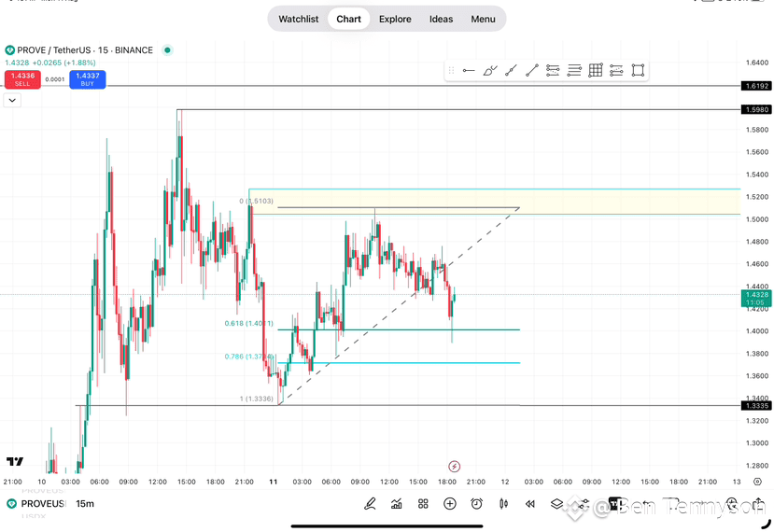Click the bold 11 date on time axis
Screen dimensions: 774x532
[273, 482]
